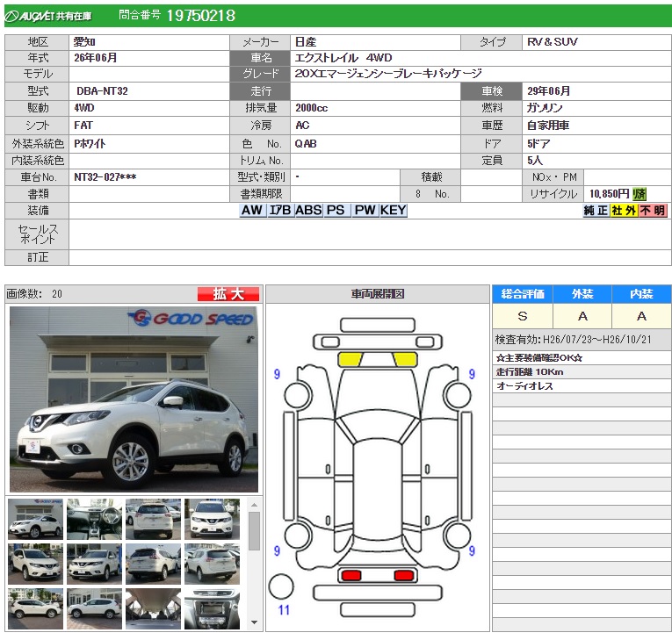This screenshot has width=672, height=640.
Task: Click the green recycle 済 icon
Action: pyautogui.click(x=639, y=194)
